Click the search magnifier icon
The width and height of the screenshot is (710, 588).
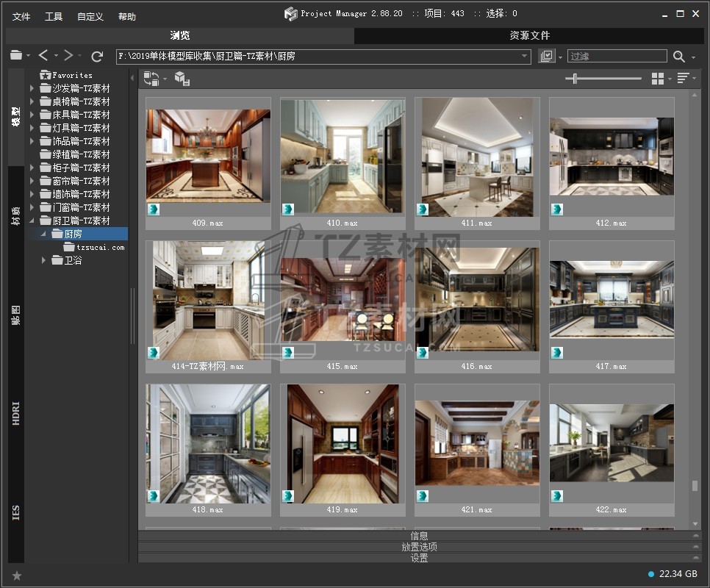pyautogui.click(x=678, y=57)
